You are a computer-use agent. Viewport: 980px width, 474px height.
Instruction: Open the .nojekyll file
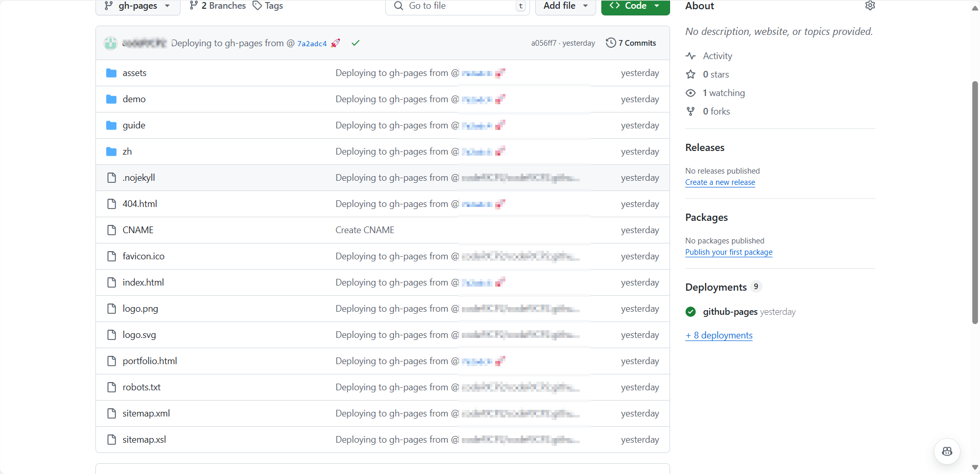click(139, 178)
